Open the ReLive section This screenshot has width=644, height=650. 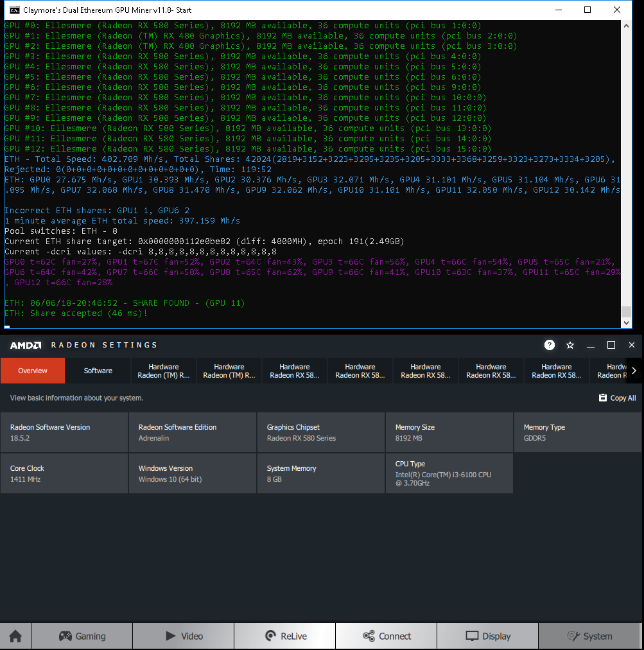tap(285, 636)
